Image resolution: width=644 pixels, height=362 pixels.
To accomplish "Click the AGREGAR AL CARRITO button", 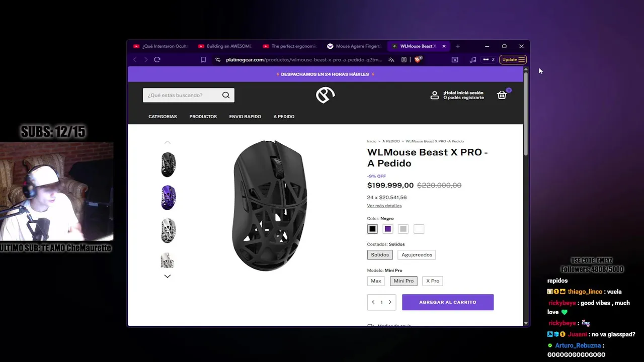I will pos(448,302).
